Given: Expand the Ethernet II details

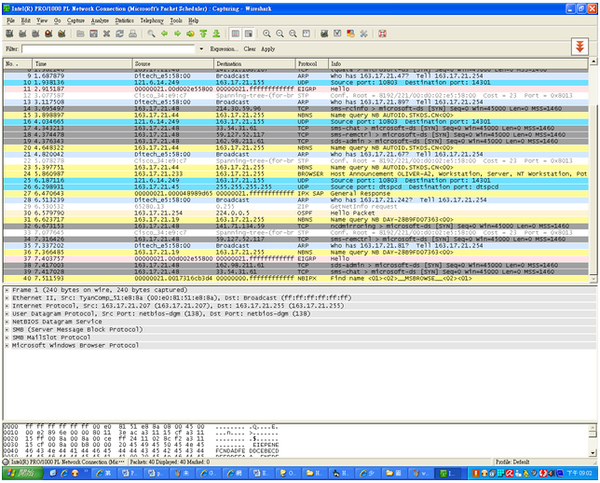Looking at the screenshot, I should pyautogui.click(x=7, y=298).
